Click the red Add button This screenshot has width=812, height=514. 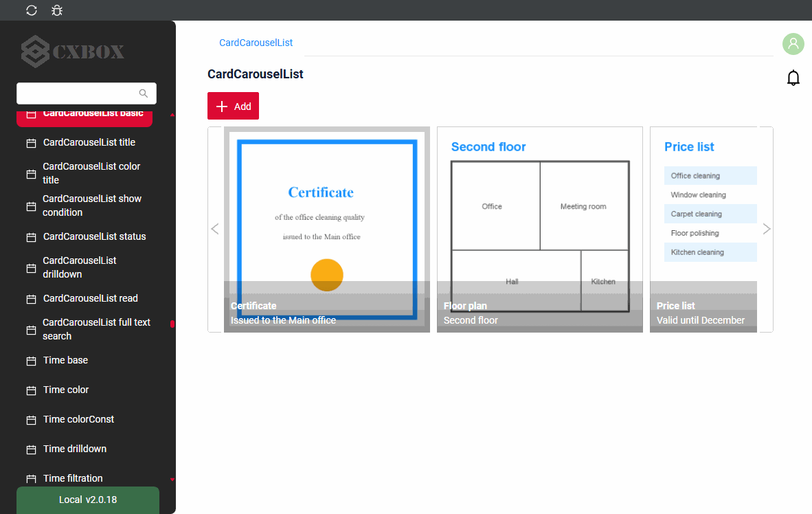(x=233, y=106)
